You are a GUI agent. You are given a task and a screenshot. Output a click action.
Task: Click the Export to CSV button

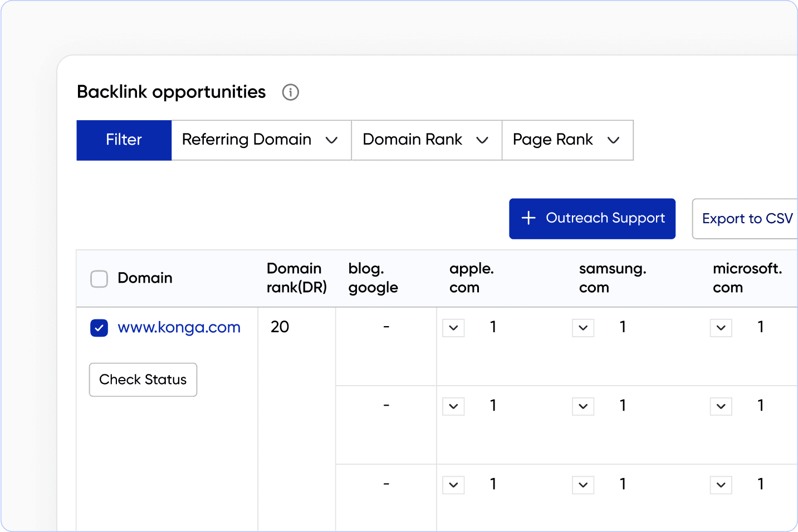(746, 219)
